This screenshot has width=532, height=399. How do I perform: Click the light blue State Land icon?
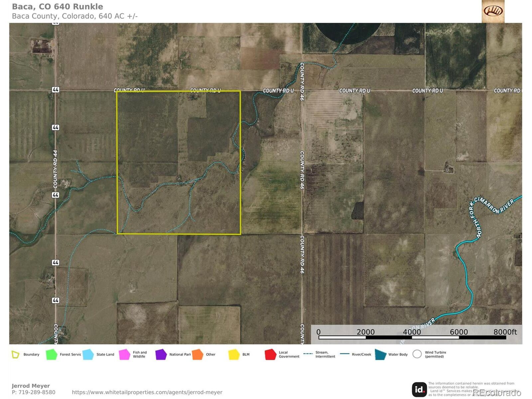click(x=88, y=354)
